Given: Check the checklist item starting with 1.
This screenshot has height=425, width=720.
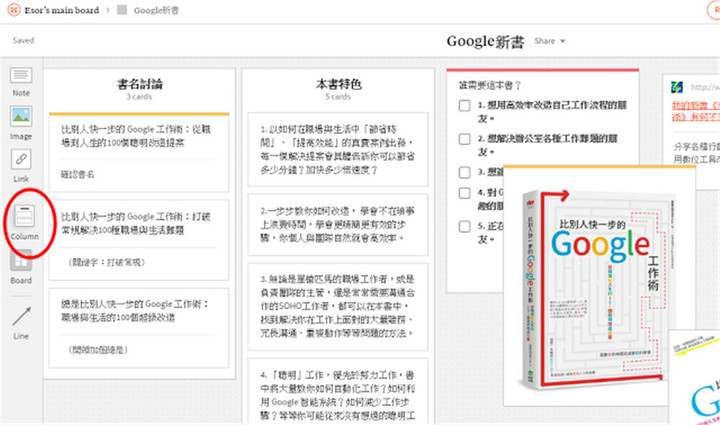Looking at the screenshot, I should pyautogui.click(x=465, y=106).
